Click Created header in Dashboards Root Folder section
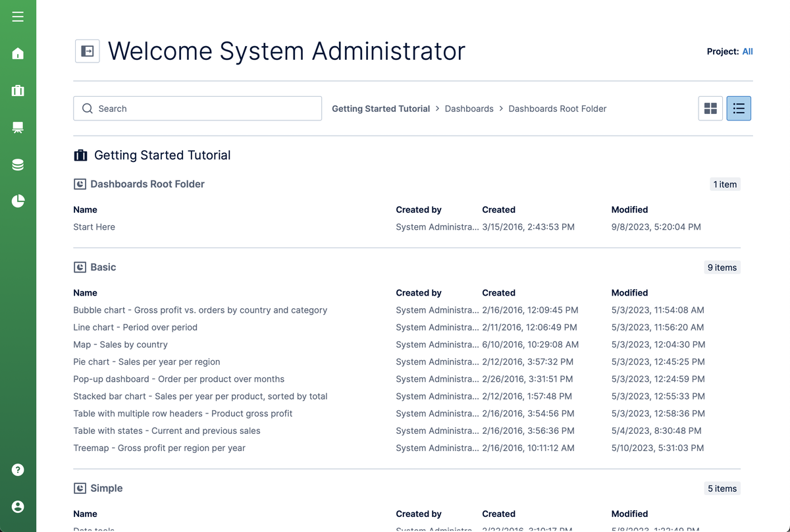Viewport: 790px width, 532px height. [498, 210]
